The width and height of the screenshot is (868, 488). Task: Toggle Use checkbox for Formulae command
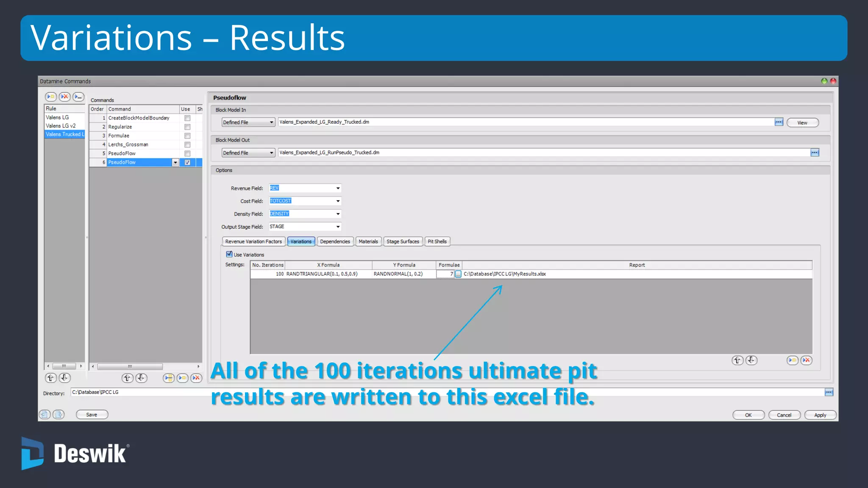(187, 136)
